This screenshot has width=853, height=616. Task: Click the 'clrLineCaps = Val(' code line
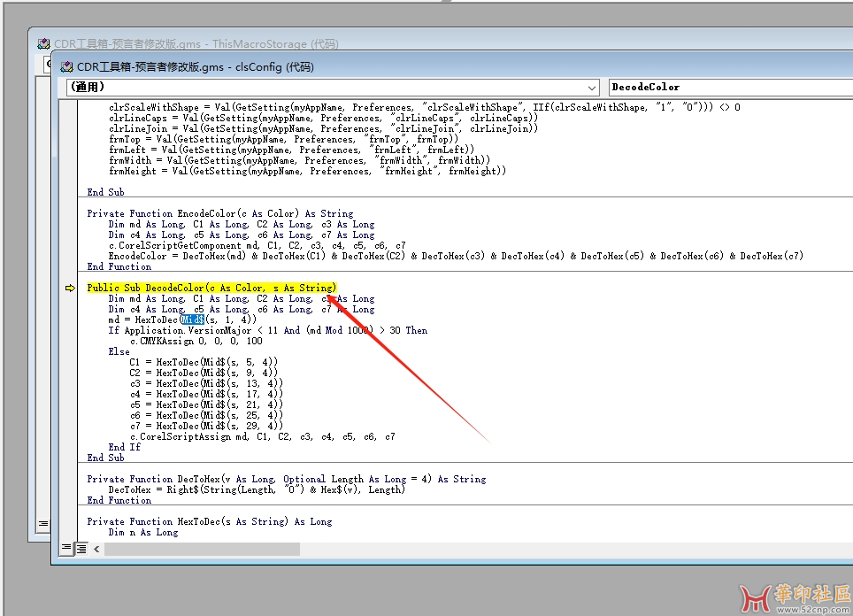(x=323, y=118)
